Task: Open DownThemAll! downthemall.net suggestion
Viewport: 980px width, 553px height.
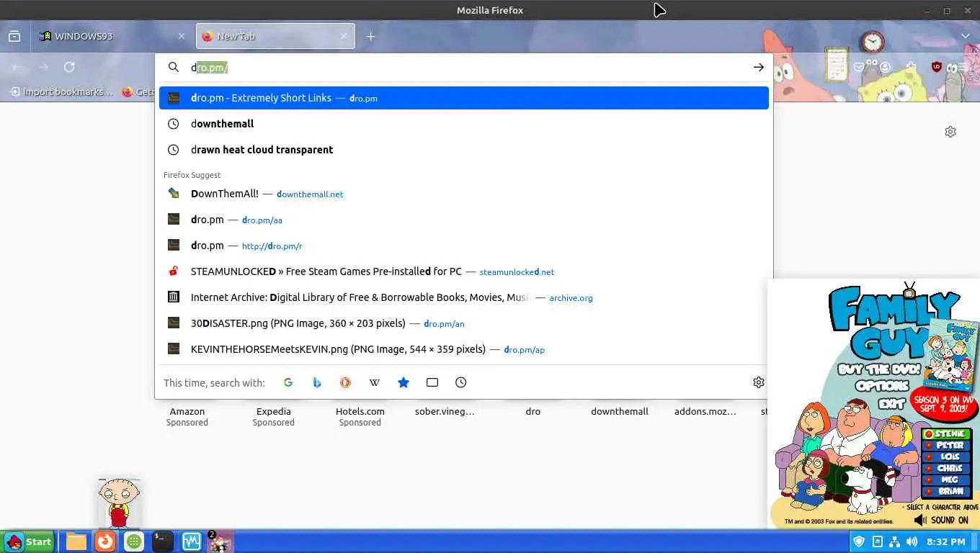Action: point(464,194)
